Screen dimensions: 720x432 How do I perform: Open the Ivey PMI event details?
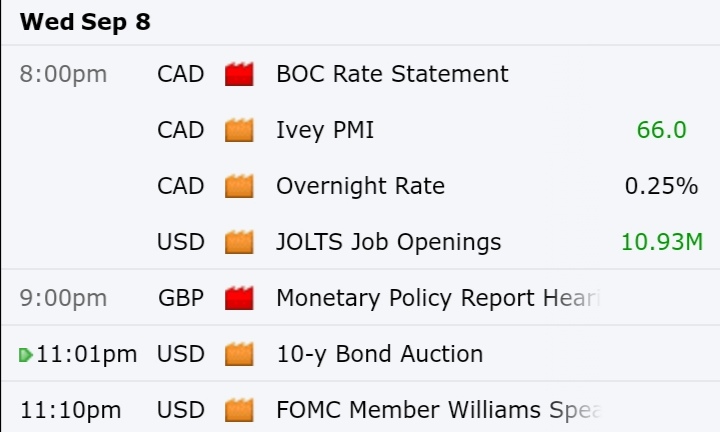325,130
